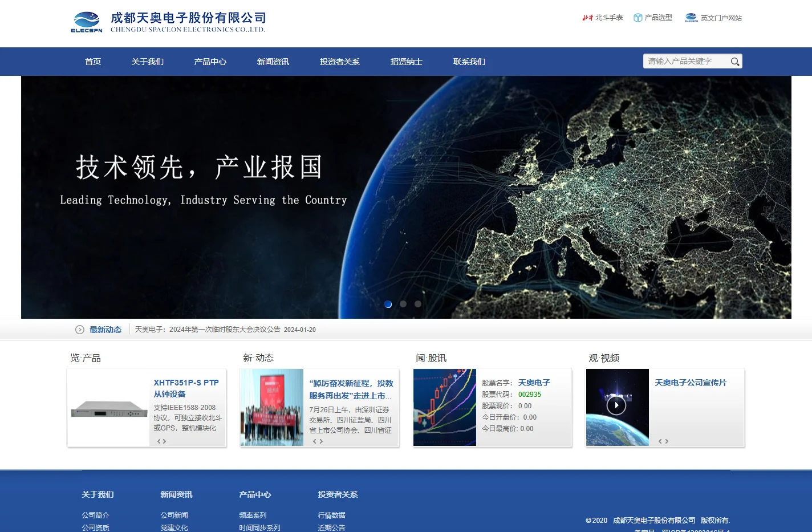Click the footer 新闻资讯 heading
Image resolution: width=812 pixels, height=532 pixels.
click(x=176, y=494)
